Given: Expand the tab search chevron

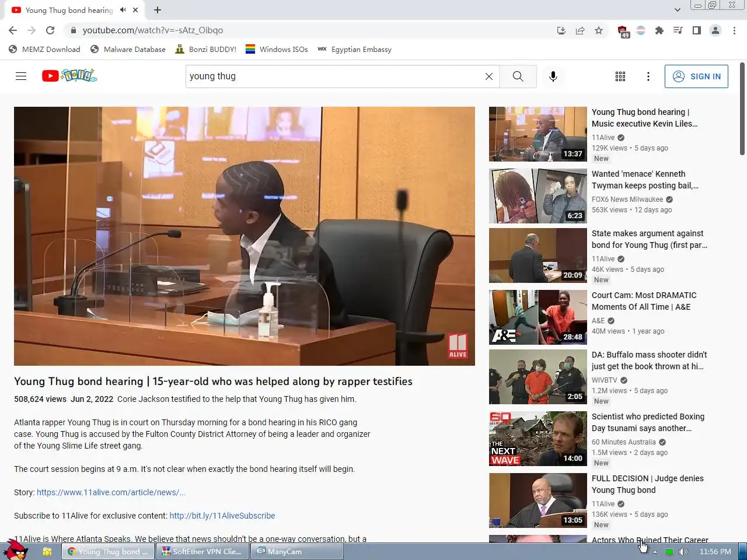Looking at the screenshot, I should tap(677, 10).
